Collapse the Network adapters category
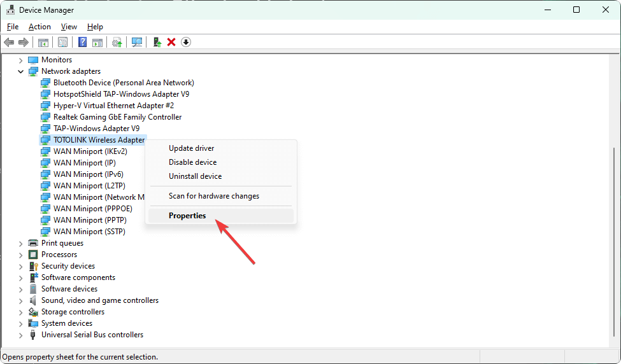This screenshot has height=364, width=621. coord(20,72)
